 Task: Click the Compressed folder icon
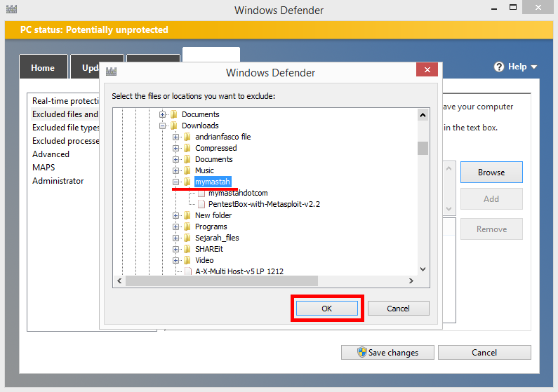(187, 148)
